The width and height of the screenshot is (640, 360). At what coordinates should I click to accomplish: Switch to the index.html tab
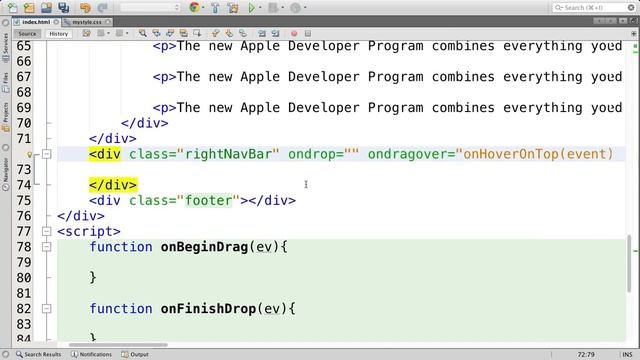click(x=36, y=22)
